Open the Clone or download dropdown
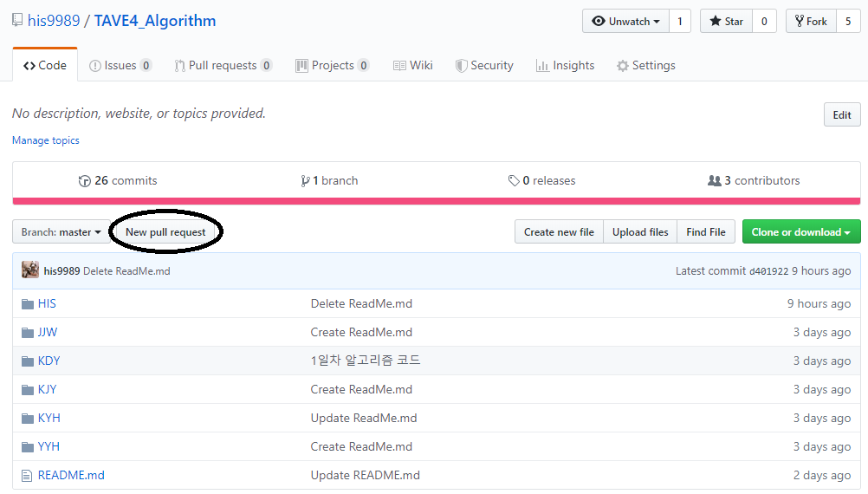The width and height of the screenshot is (868, 494). click(x=801, y=232)
